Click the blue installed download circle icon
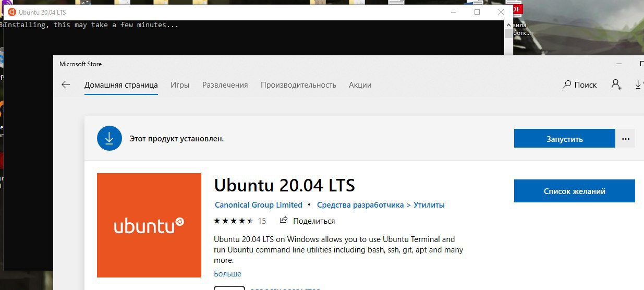This screenshot has height=290, width=644. tap(109, 139)
